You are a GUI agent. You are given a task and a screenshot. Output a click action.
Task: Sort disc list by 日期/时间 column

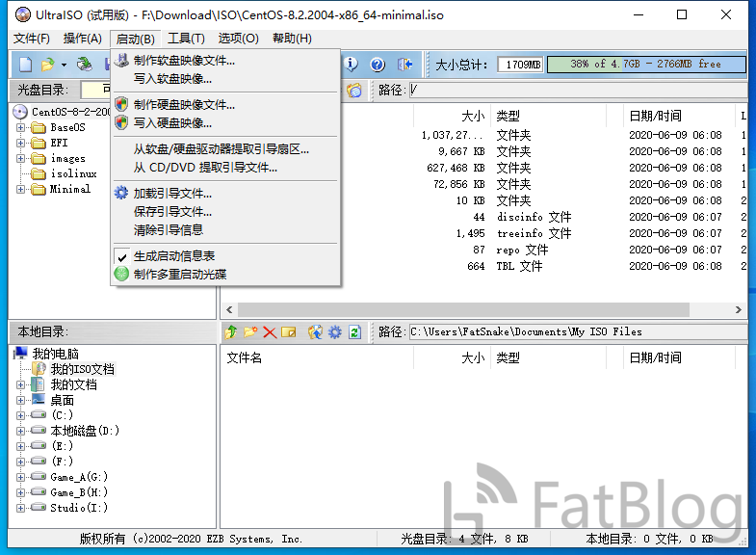coord(679,116)
